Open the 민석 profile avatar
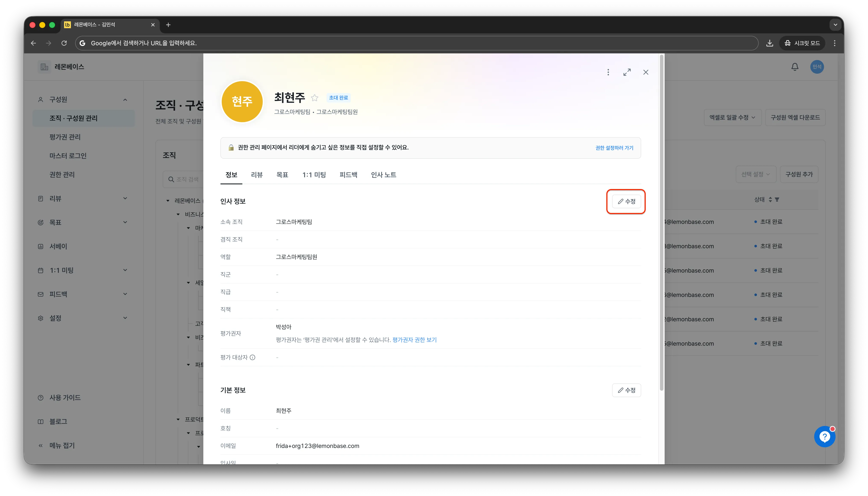Viewport: 868px width, 496px height. click(x=817, y=67)
